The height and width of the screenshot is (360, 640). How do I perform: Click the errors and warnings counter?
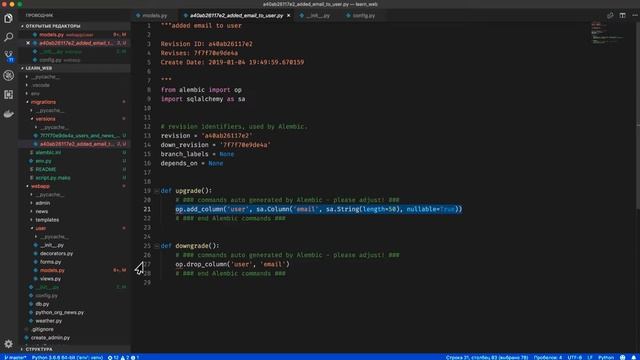(123, 357)
